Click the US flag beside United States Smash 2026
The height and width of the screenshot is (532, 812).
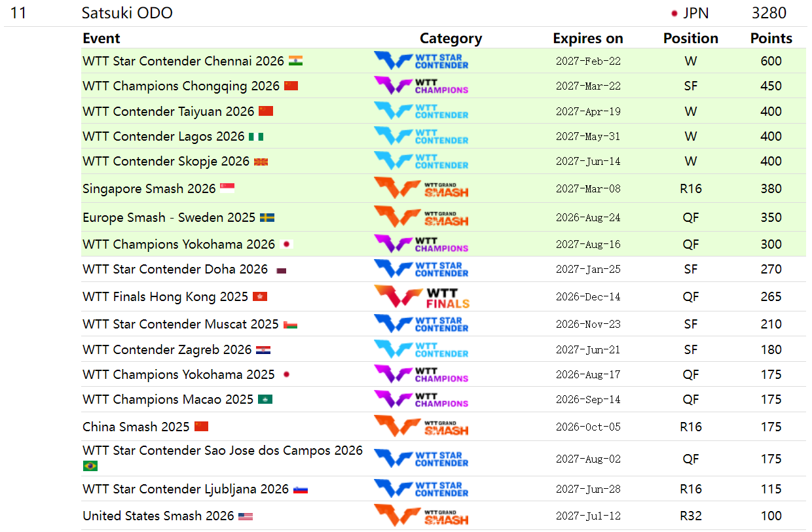[246, 516]
